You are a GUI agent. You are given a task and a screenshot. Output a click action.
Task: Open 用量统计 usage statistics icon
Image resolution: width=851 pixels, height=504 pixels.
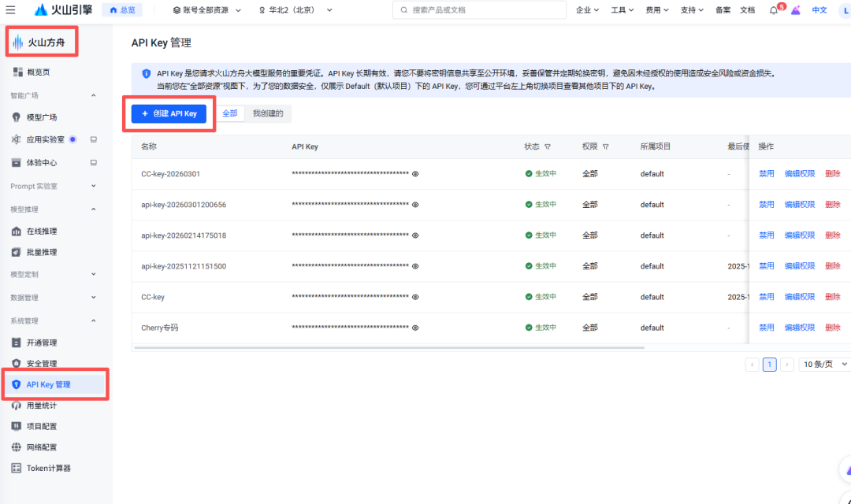coord(17,406)
